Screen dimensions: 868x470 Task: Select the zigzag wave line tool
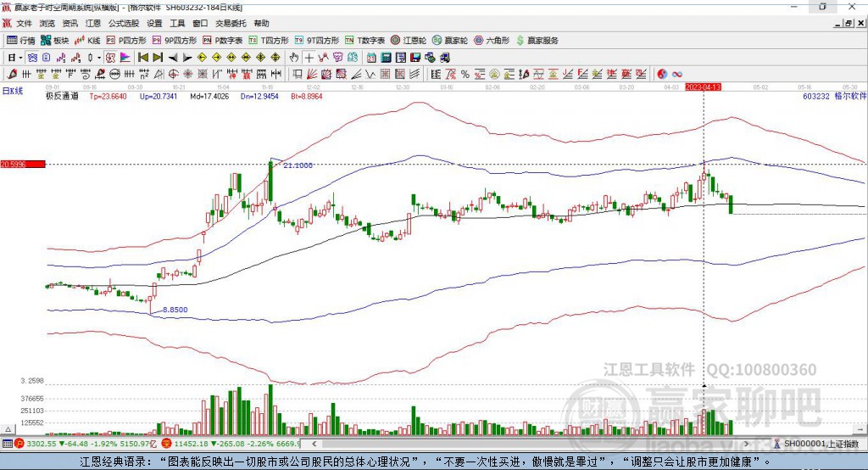tap(371, 75)
